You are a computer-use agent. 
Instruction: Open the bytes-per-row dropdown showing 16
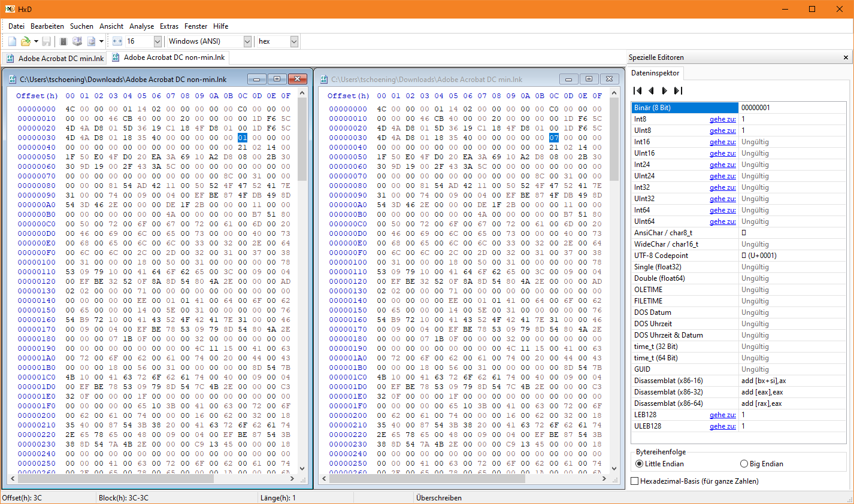click(x=158, y=41)
